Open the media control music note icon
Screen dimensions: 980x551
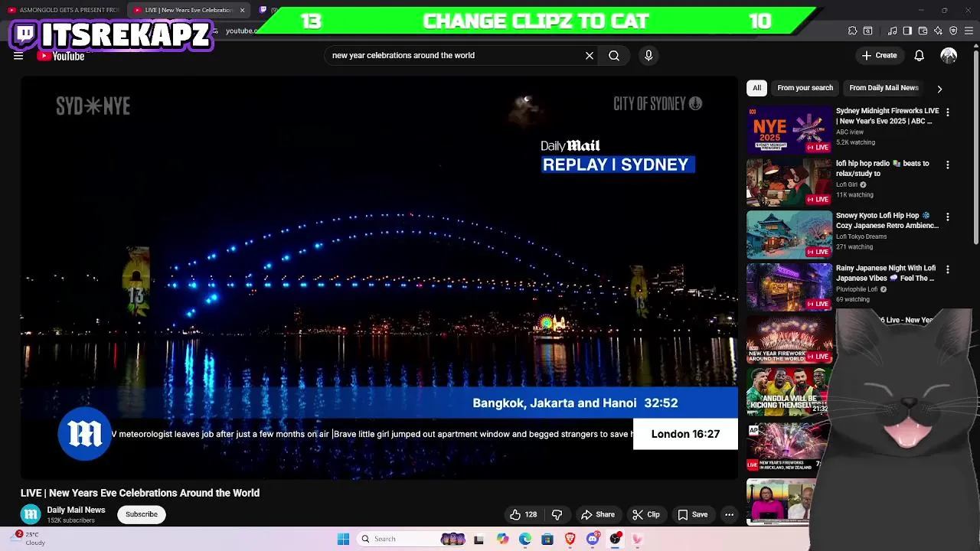point(892,31)
